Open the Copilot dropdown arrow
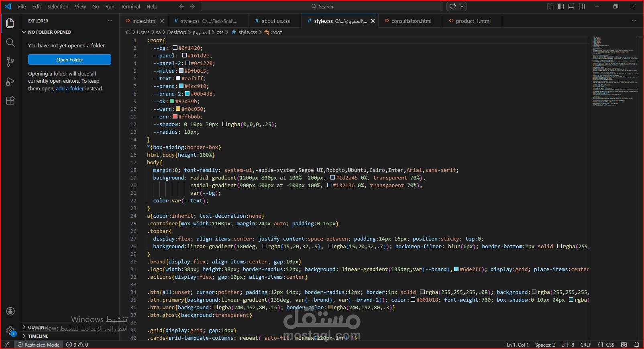The image size is (644, 349). pyautogui.click(x=462, y=6)
